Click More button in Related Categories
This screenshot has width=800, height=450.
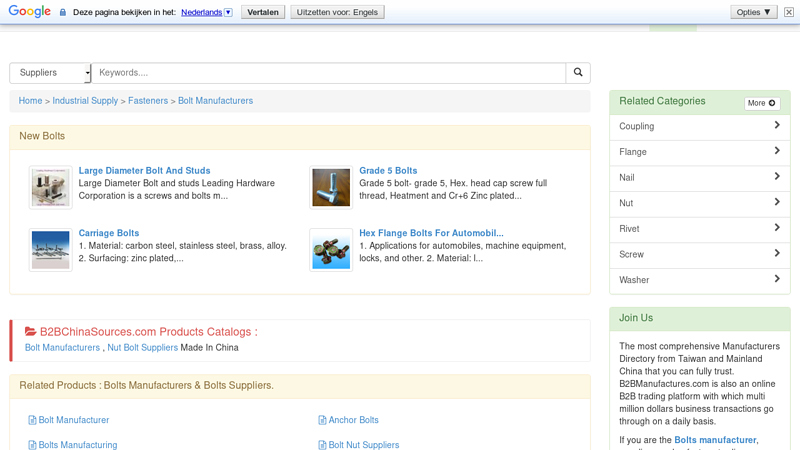[762, 103]
